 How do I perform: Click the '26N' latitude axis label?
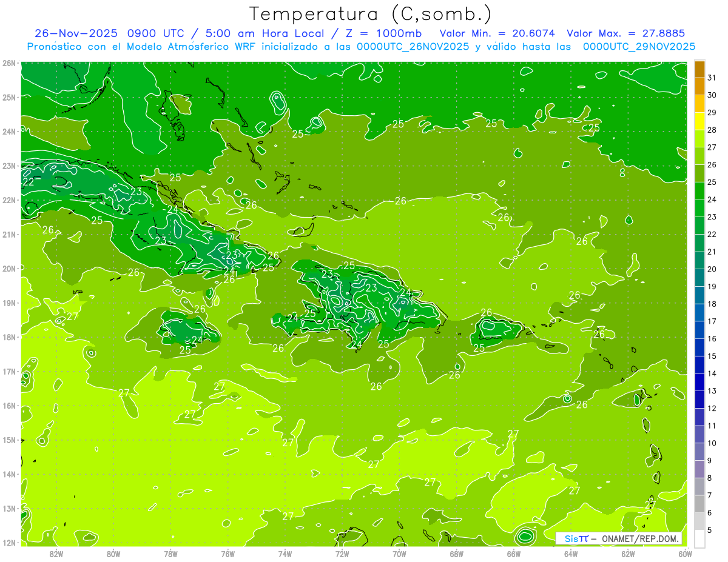coord(9,63)
